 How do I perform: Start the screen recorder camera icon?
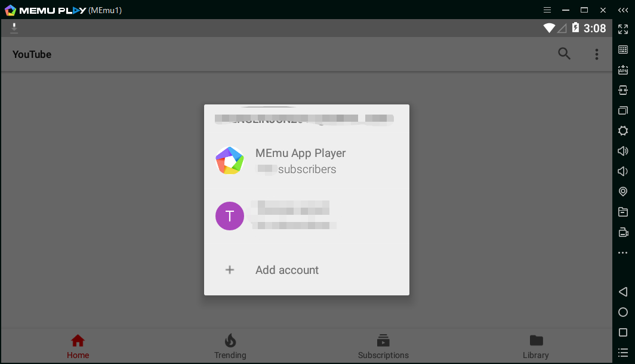(x=623, y=232)
